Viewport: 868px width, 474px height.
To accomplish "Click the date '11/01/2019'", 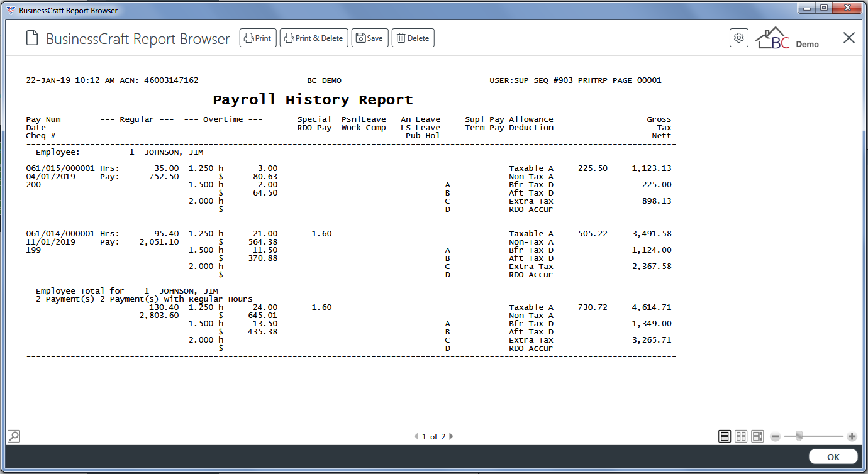I will pyautogui.click(x=50, y=242).
